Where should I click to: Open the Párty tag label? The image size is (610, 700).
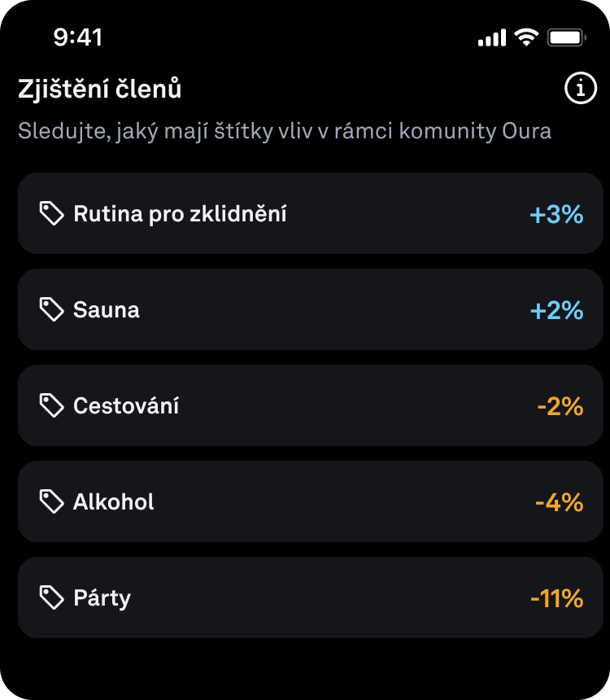(102, 598)
